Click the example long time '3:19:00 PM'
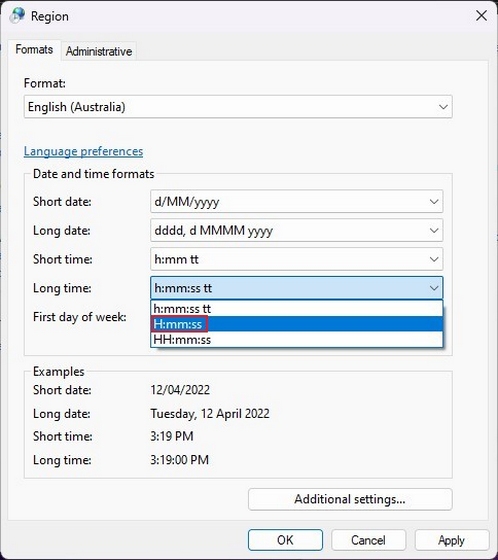This screenshot has width=498, height=560. click(179, 460)
